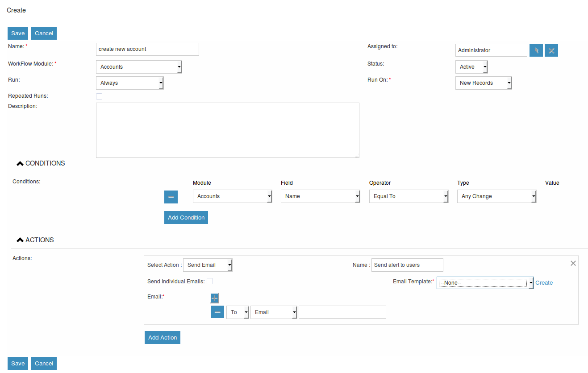The height and width of the screenshot is (373, 588).
Task: Click the Add Action button
Action: (x=163, y=337)
